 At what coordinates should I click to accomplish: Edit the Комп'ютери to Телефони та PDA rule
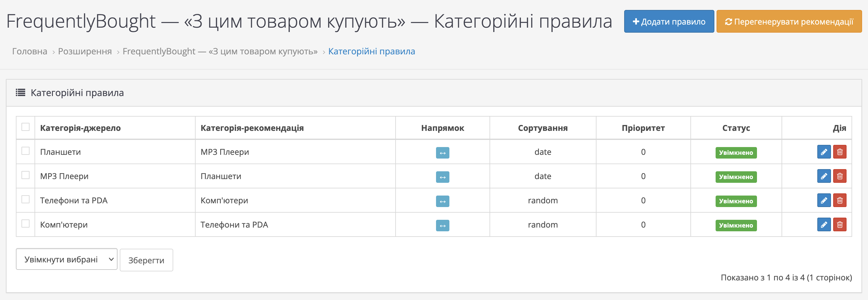[824, 224]
